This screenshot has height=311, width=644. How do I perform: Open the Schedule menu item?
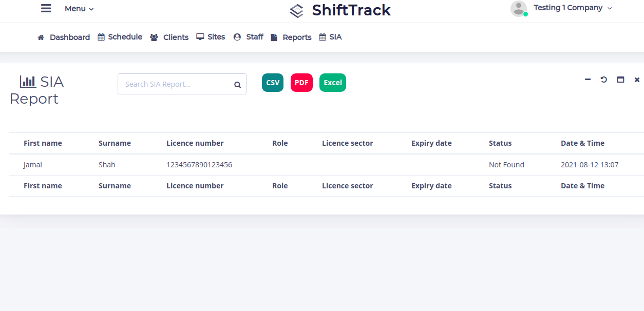click(x=120, y=37)
